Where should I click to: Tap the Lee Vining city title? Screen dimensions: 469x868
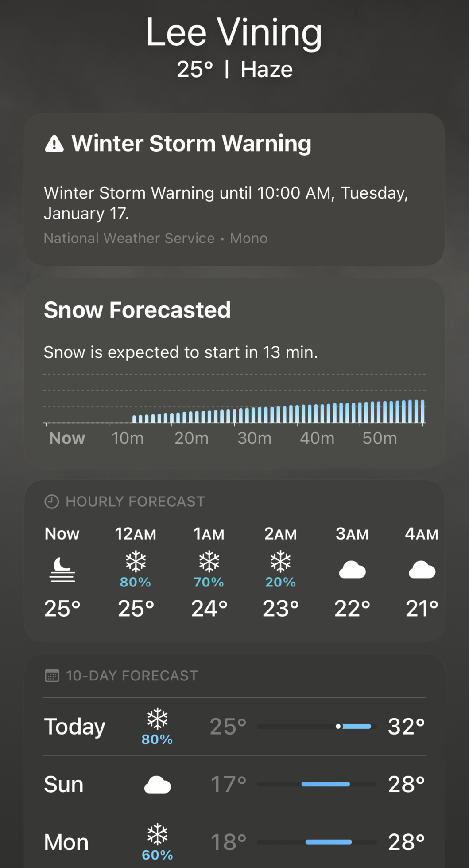(234, 32)
